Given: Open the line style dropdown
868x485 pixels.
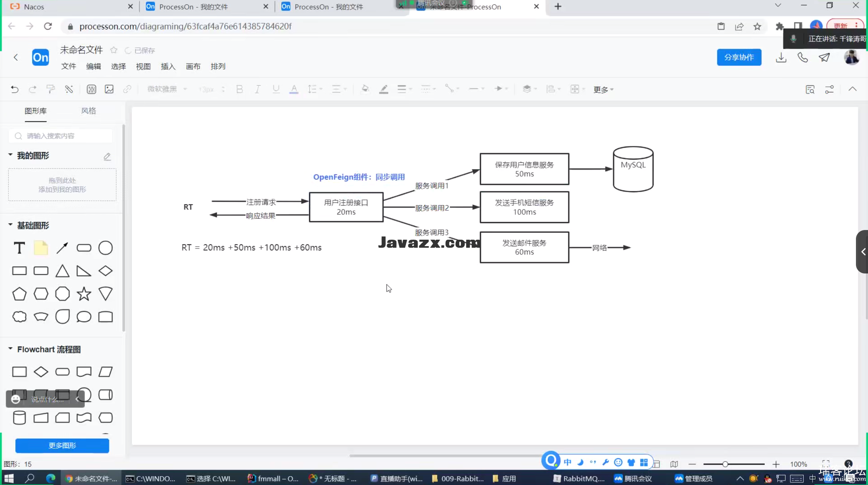Looking at the screenshot, I should [x=428, y=89].
